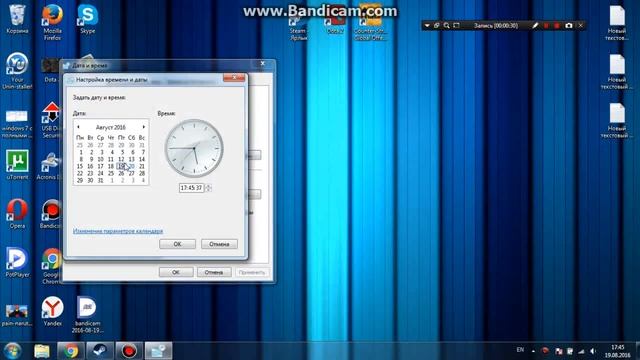
Task: Open Google Chrome from the taskbar
Action: point(71,351)
